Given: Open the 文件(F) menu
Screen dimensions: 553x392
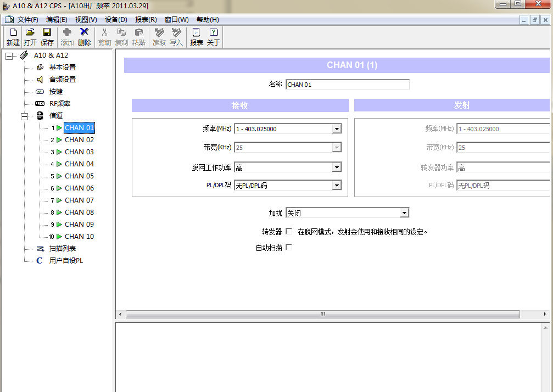Looking at the screenshot, I should (27, 20).
